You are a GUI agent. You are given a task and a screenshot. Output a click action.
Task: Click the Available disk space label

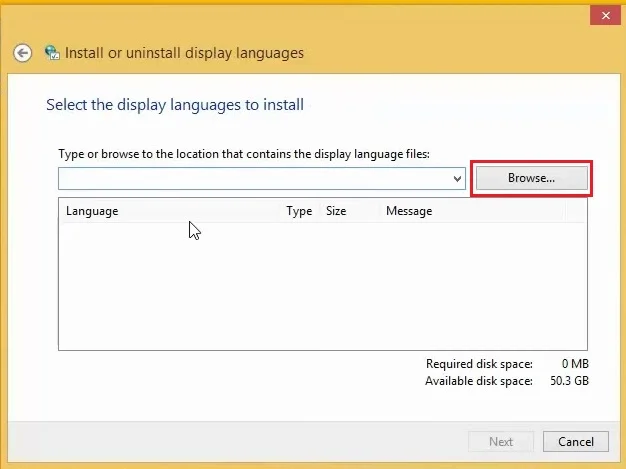click(x=479, y=381)
